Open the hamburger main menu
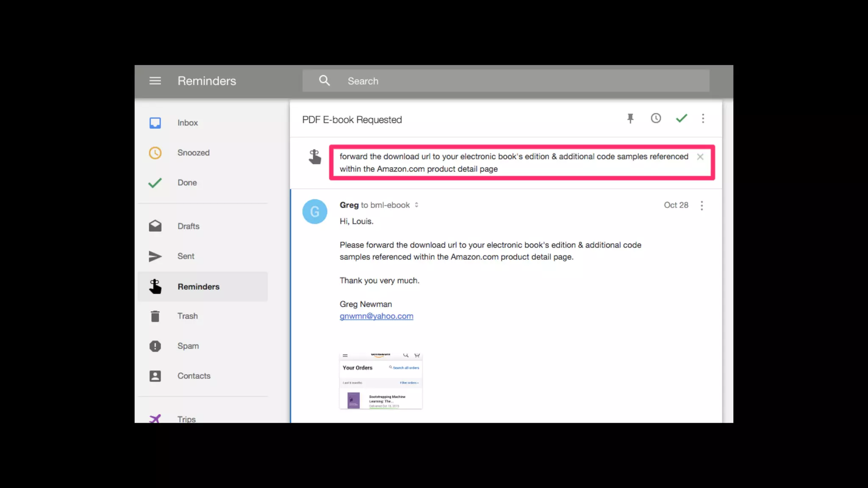The height and width of the screenshot is (488, 868). pyautogui.click(x=155, y=80)
